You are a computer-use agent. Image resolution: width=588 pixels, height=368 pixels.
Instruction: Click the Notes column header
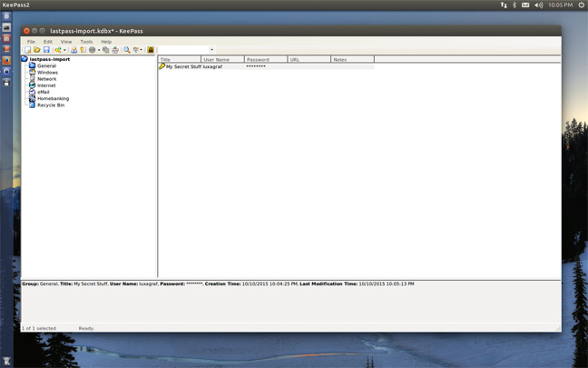(352, 59)
